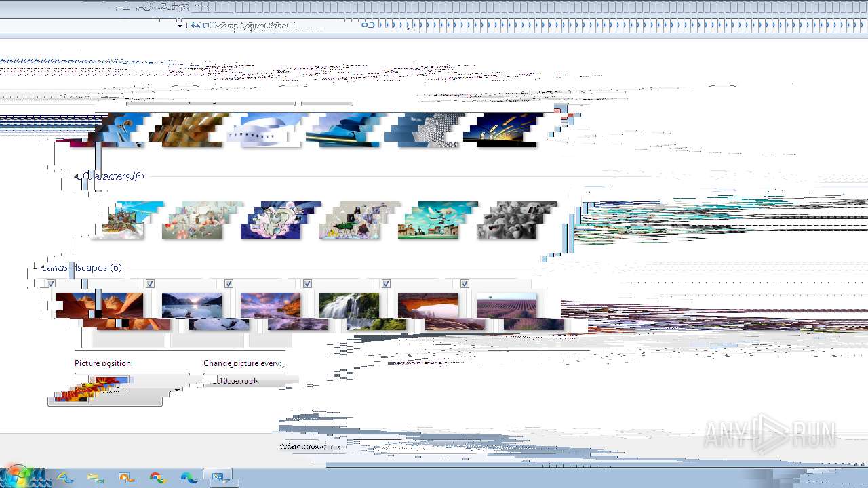Select the active Control Panel taskbar button

[x=220, y=478]
